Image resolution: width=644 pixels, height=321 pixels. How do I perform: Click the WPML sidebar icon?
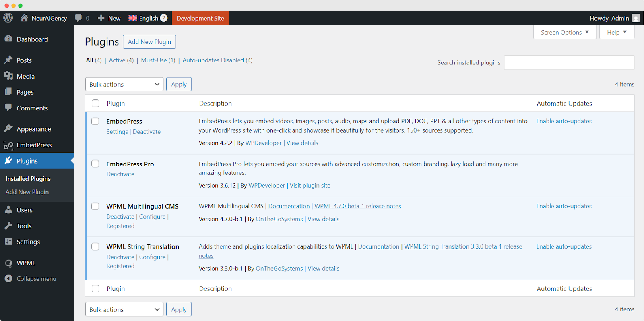(8, 263)
